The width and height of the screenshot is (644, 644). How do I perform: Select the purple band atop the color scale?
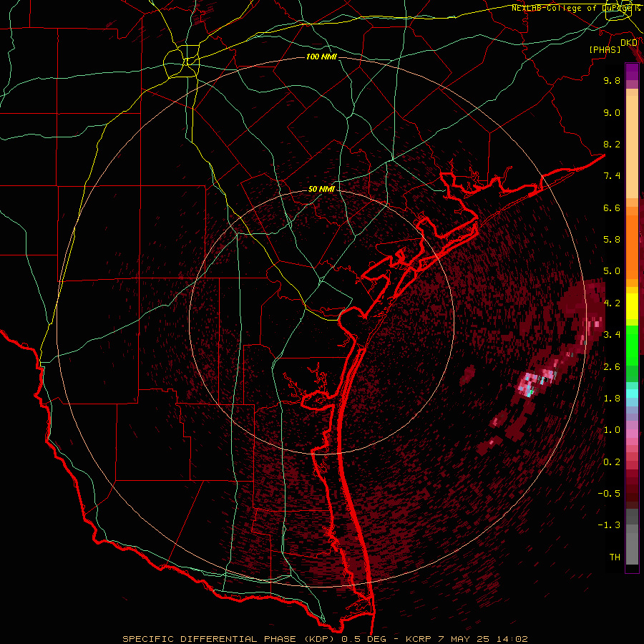click(x=632, y=72)
